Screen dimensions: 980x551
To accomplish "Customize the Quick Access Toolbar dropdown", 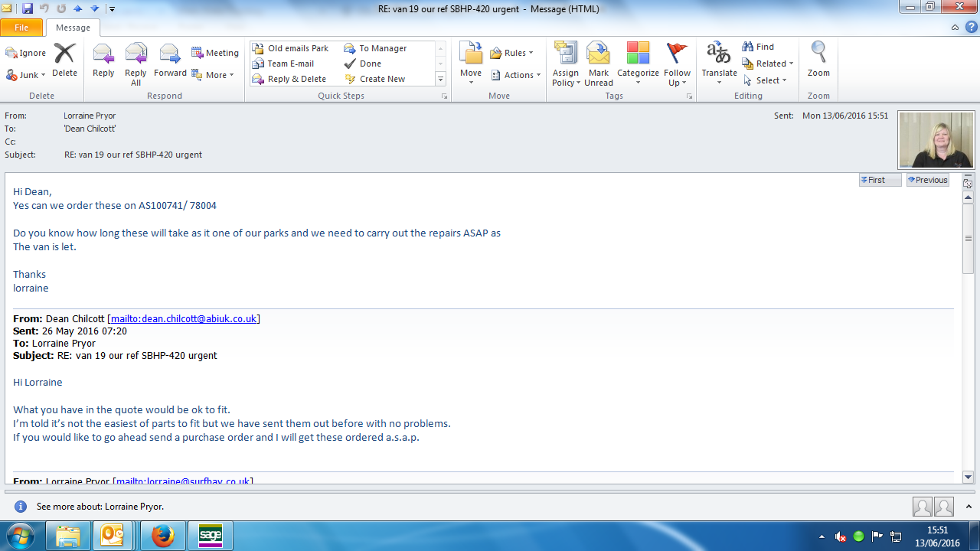I will point(112,9).
